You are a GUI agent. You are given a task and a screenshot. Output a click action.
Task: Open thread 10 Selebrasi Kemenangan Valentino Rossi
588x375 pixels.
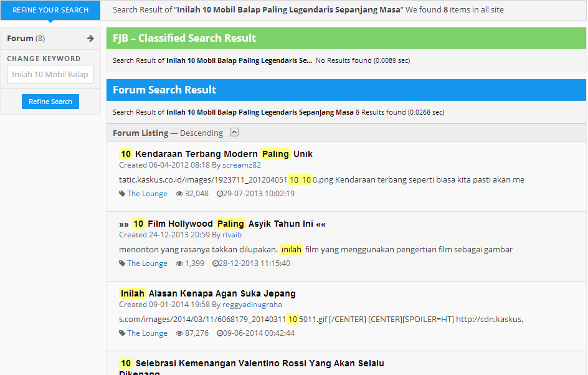252,367
